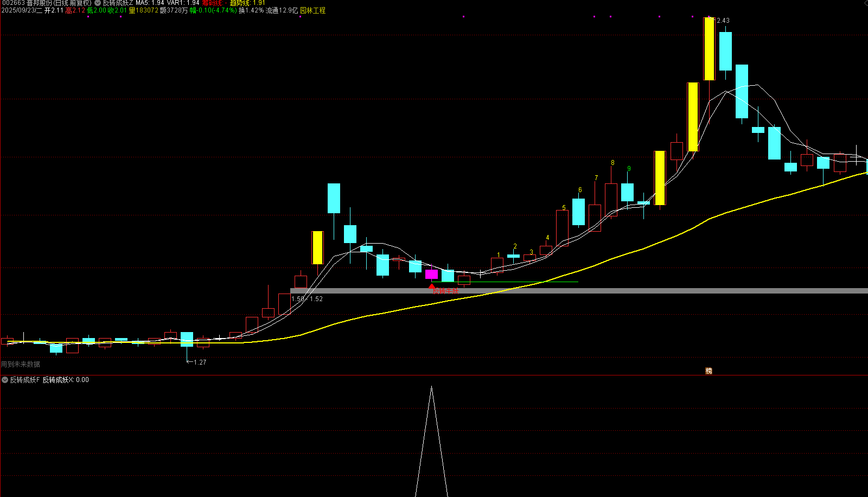Click the 反转成妖X: 0.00 value
The image size is (868, 497).
coord(66,380)
